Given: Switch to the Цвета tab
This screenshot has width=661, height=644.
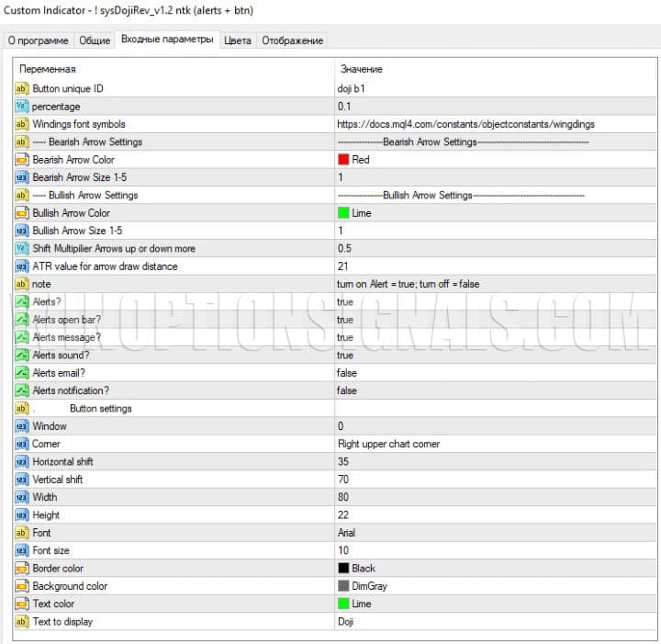Looking at the screenshot, I should [x=238, y=40].
